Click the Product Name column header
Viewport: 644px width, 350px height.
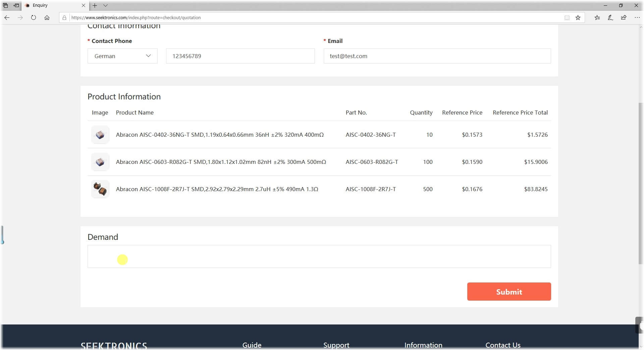click(x=135, y=113)
